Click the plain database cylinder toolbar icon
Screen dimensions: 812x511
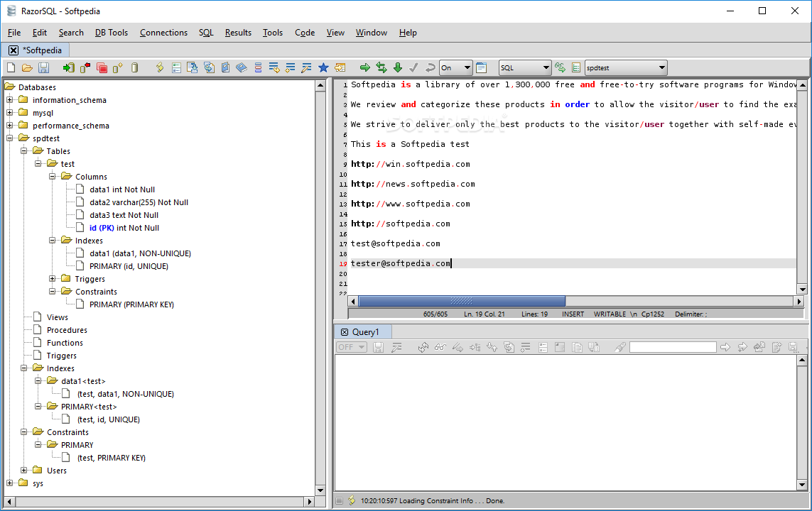(135, 67)
